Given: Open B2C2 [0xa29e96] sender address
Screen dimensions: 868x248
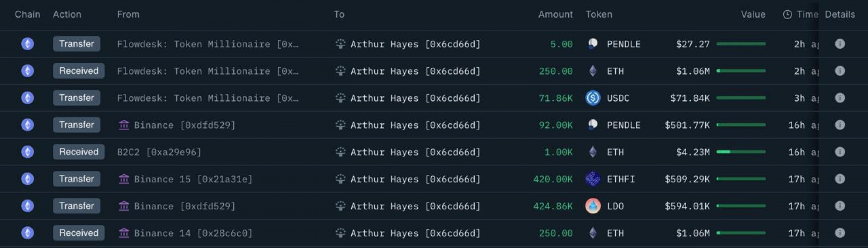Looking at the screenshot, I should click(x=159, y=152).
